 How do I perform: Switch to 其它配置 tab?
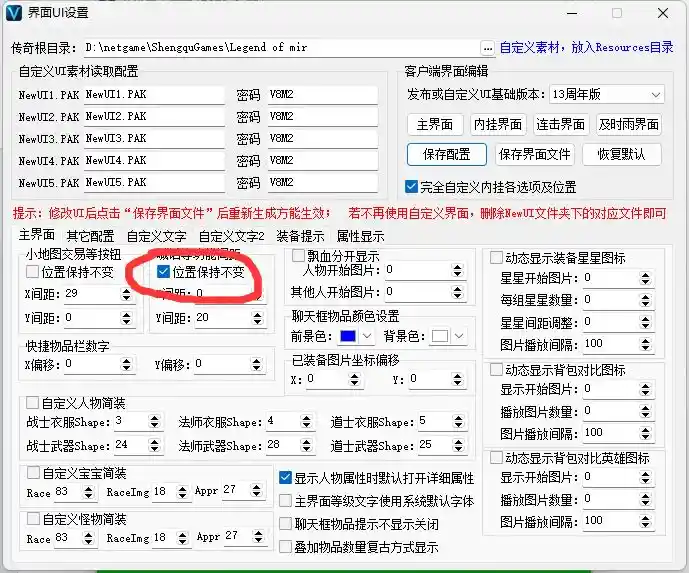point(91,236)
